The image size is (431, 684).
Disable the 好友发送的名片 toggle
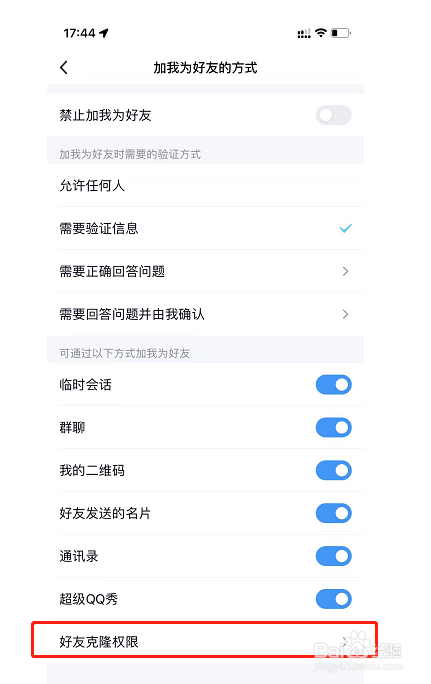334,513
